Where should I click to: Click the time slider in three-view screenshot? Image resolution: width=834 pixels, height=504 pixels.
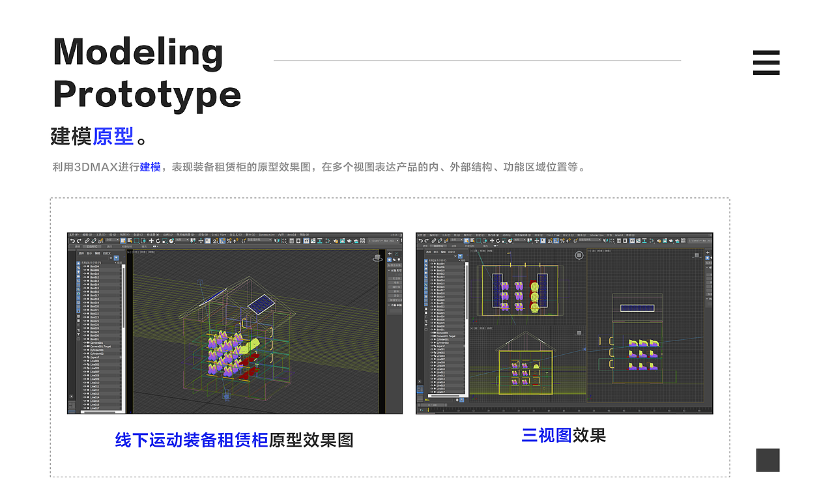tap(432, 405)
